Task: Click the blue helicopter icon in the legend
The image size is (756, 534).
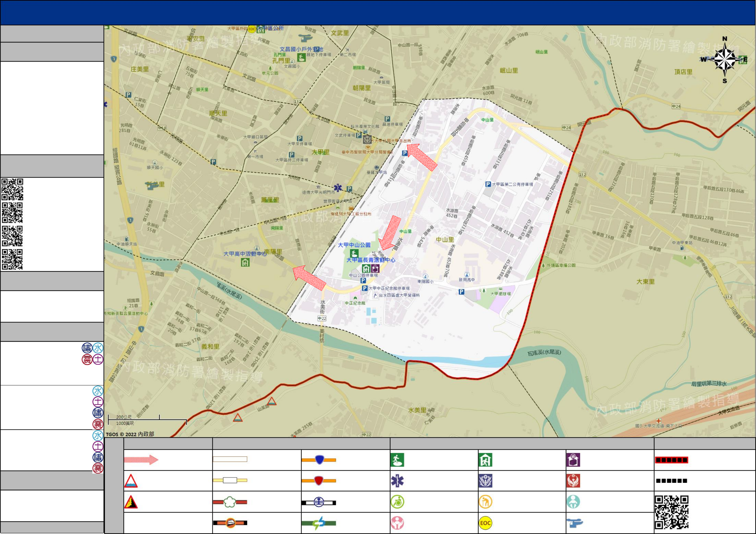Action: coord(575,523)
